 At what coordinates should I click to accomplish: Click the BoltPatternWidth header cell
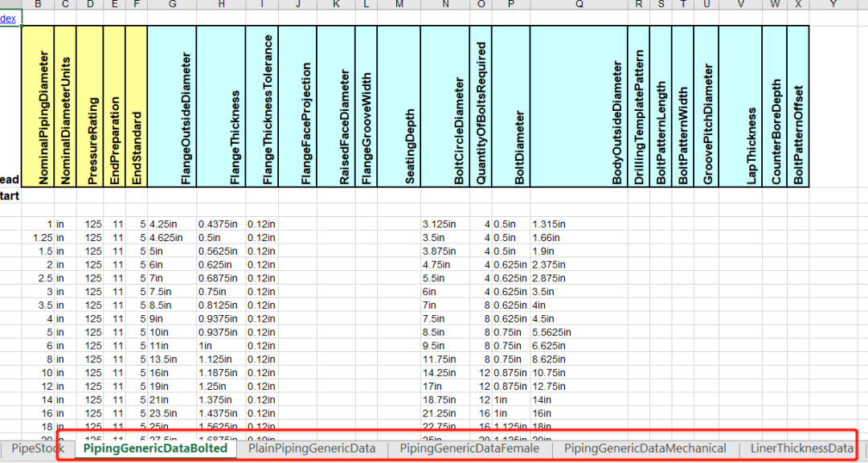(x=682, y=106)
